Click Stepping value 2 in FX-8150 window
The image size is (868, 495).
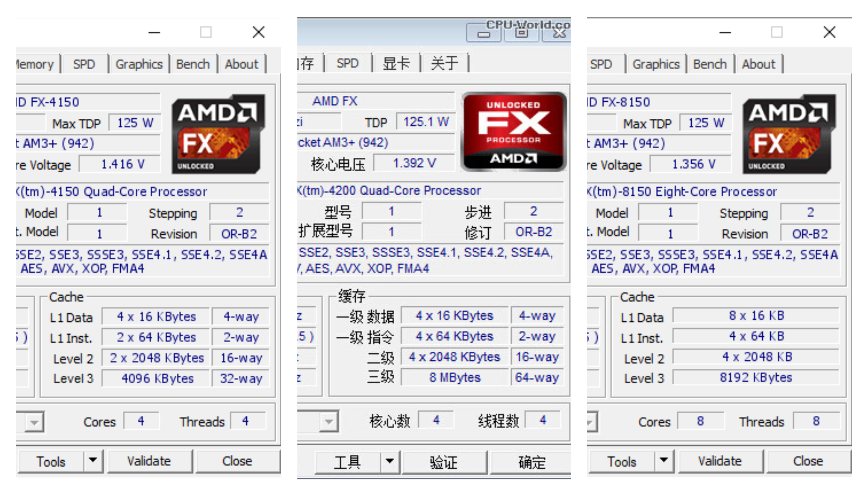[810, 212]
